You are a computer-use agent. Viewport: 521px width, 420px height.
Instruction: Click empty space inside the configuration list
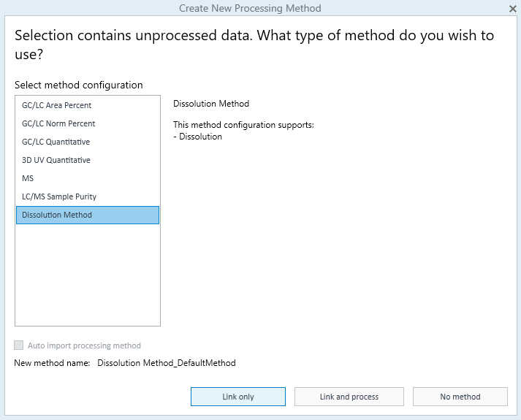88,278
